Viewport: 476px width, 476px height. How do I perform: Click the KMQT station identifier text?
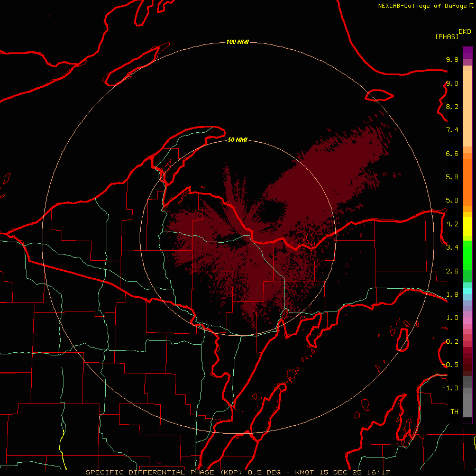[306, 472]
